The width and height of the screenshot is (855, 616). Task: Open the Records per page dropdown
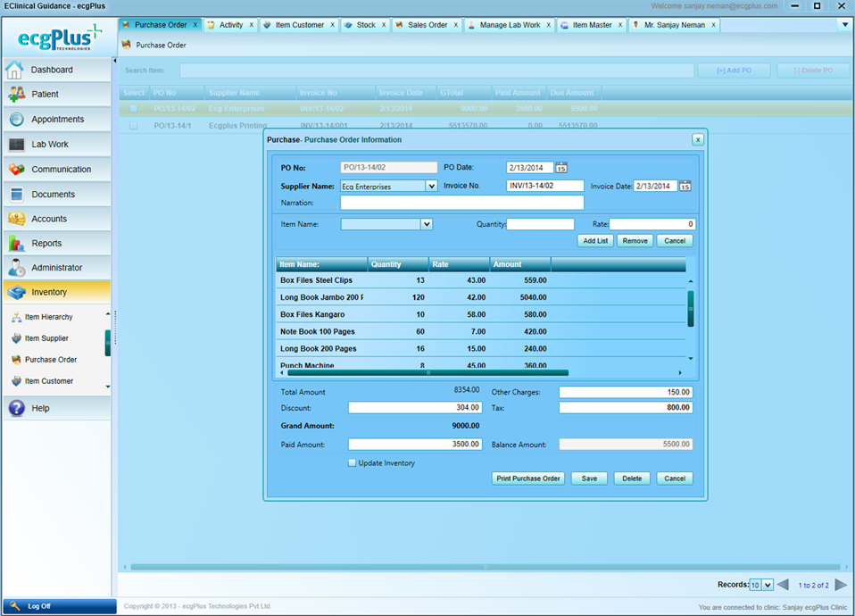click(768, 585)
